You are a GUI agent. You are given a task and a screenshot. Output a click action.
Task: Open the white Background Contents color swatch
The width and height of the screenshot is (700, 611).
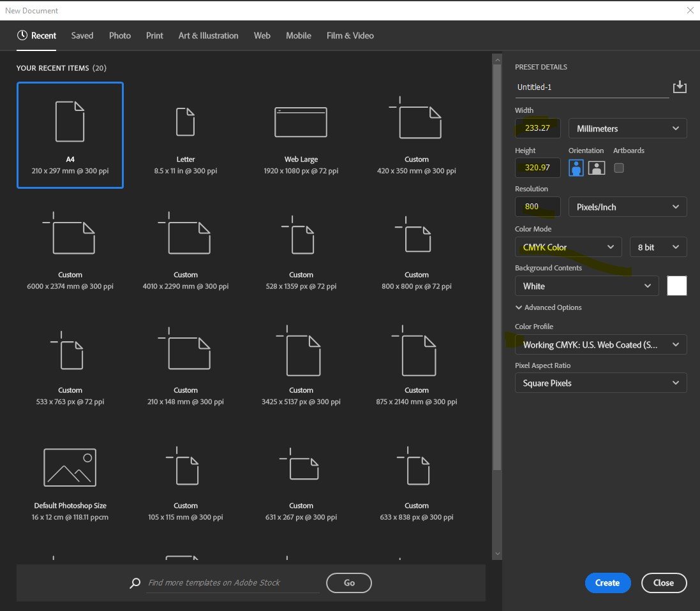[676, 286]
